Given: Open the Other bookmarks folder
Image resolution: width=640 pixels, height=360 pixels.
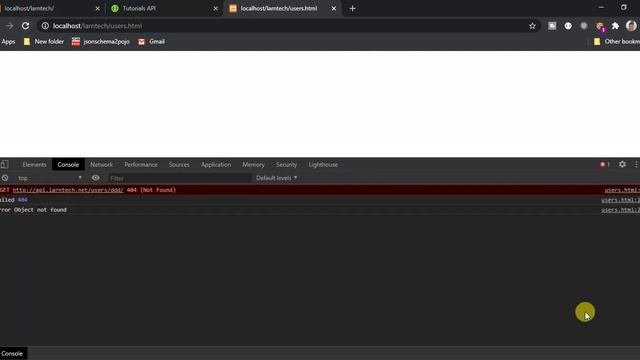Looking at the screenshot, I should coord(616,41).
